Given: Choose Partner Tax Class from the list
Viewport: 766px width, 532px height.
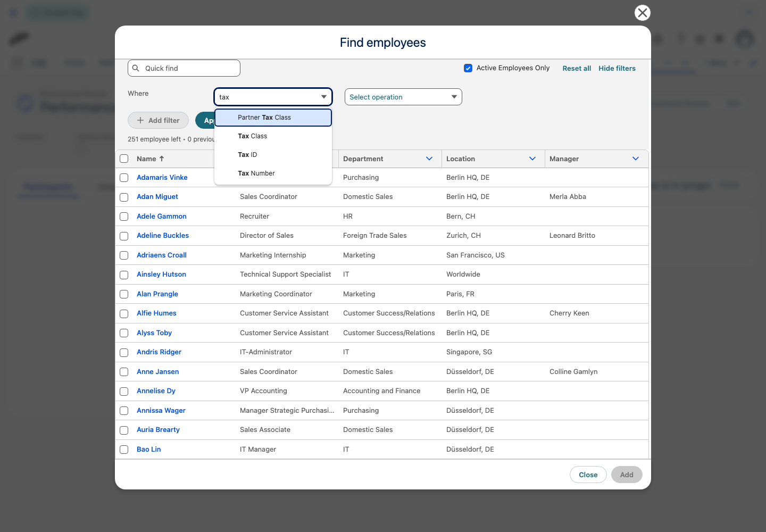Looking at the screenshot, I should coord(273,118).
